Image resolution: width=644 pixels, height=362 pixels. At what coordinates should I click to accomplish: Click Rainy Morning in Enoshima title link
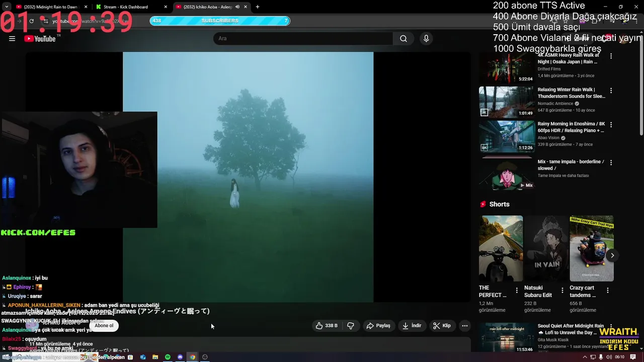(571, 127)
